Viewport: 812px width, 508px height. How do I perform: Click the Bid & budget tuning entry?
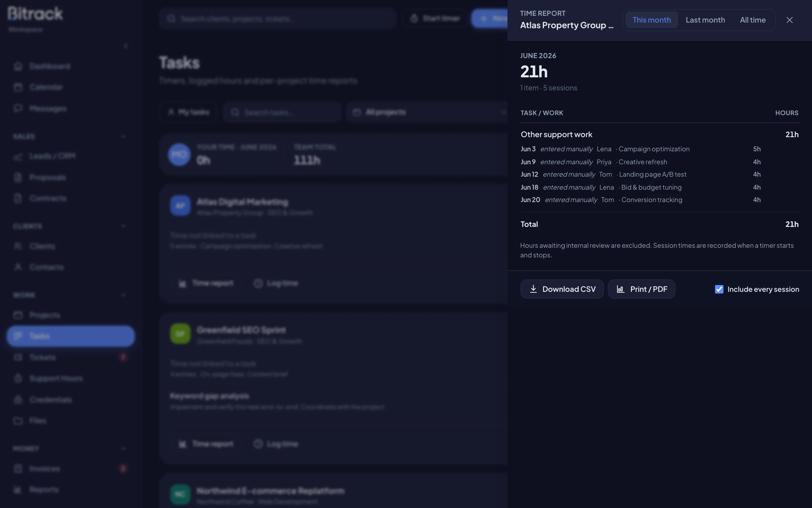tap(651, 187)
